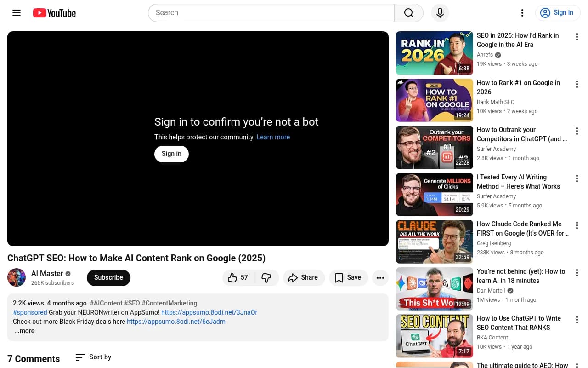Open the hamburger guide menu
Image resolution: width=588 pixels, height=368 pixels.
pos(17,13)
